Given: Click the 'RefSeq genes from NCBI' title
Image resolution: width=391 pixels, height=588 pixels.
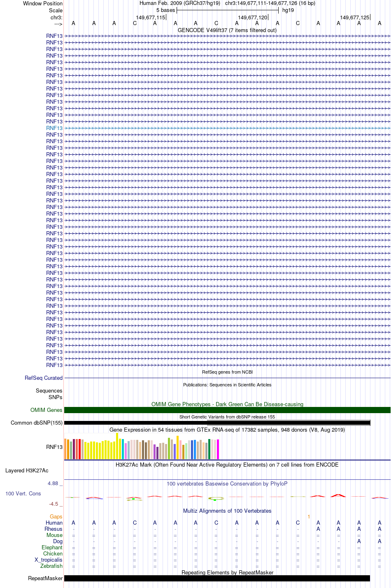Looking at the screenshot, I should point(227,372).
